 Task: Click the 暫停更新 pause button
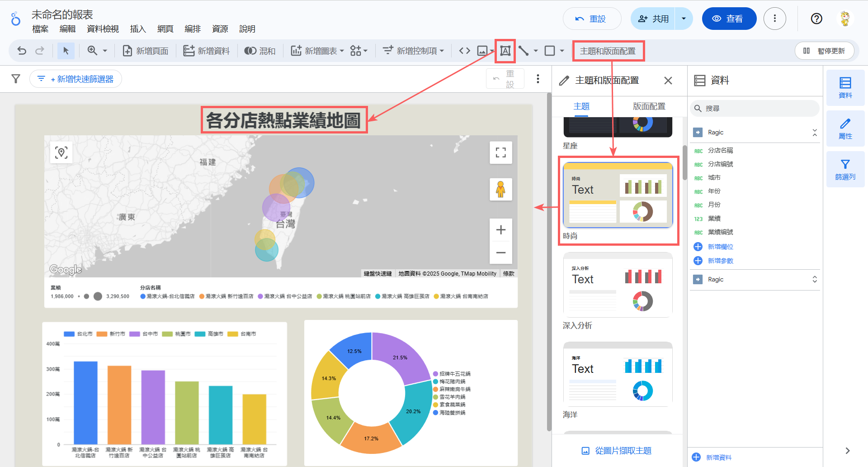pos(825,51)
